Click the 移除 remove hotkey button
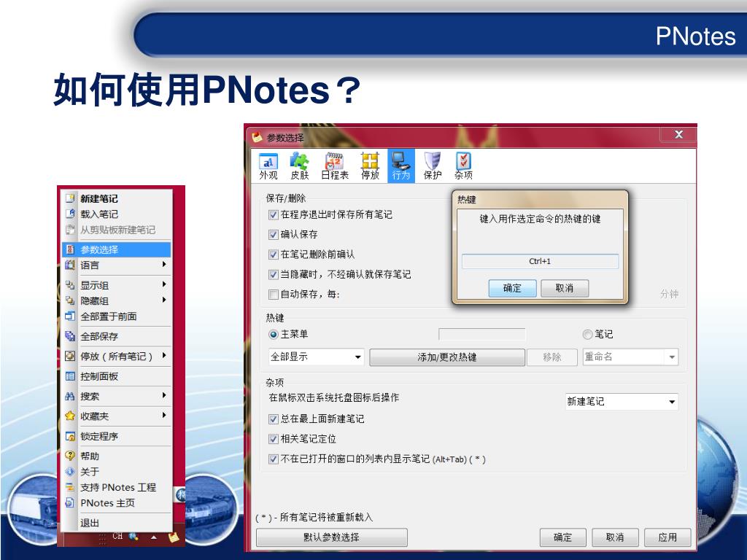Screen dimensions: 747x560 pyautogui.click(x=552, y=357)
